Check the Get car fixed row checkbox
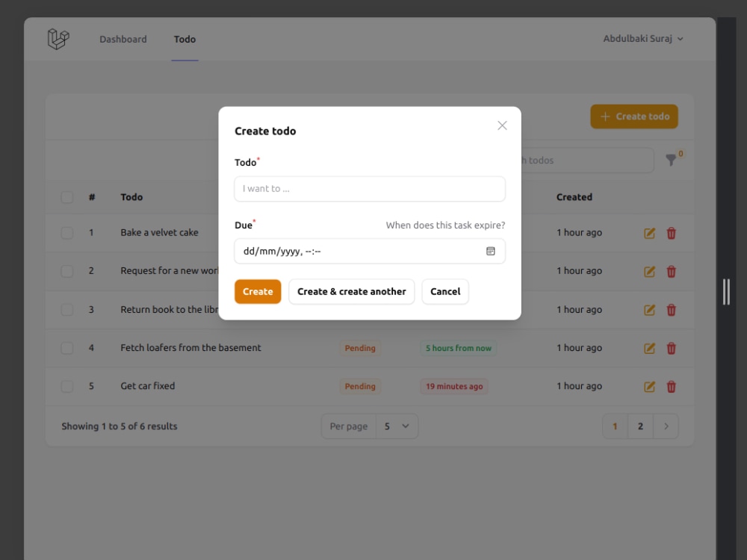The height and width of the screenshot is (560, 747). (x=66, y=386)
